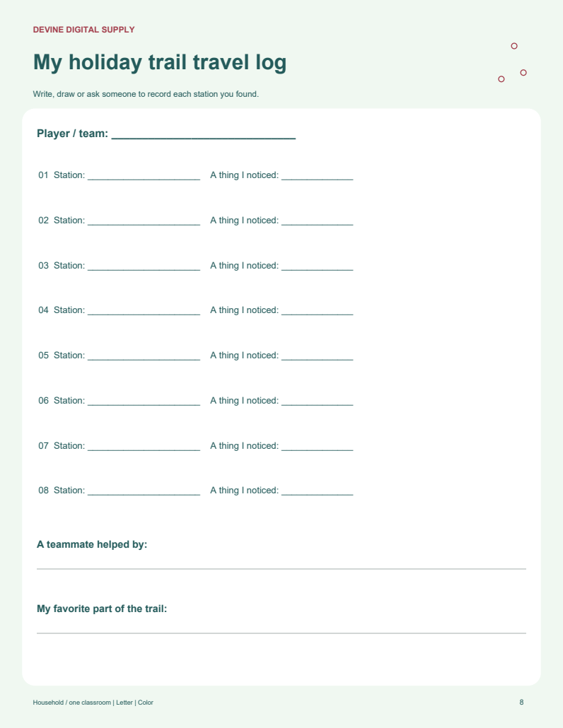Click row 01 'A thing I noticed' blank
This screenshot has height=728, width=563.
click(x=318, y=179)
